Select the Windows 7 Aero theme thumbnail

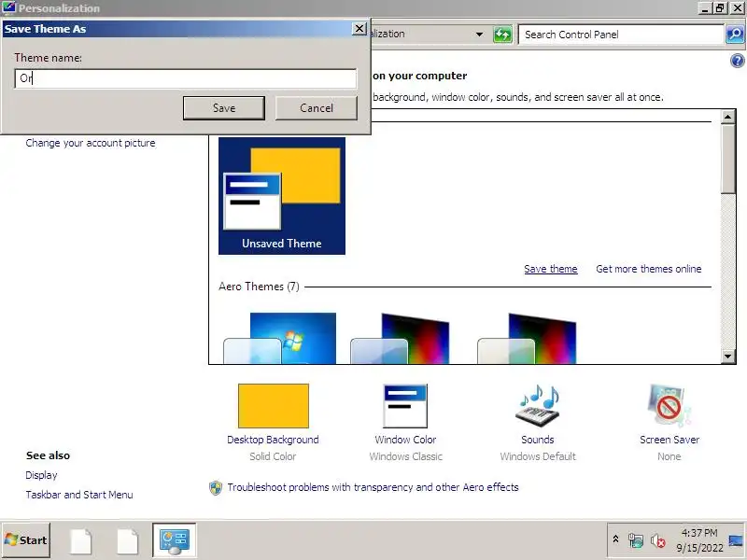click(x=279, y=338)
